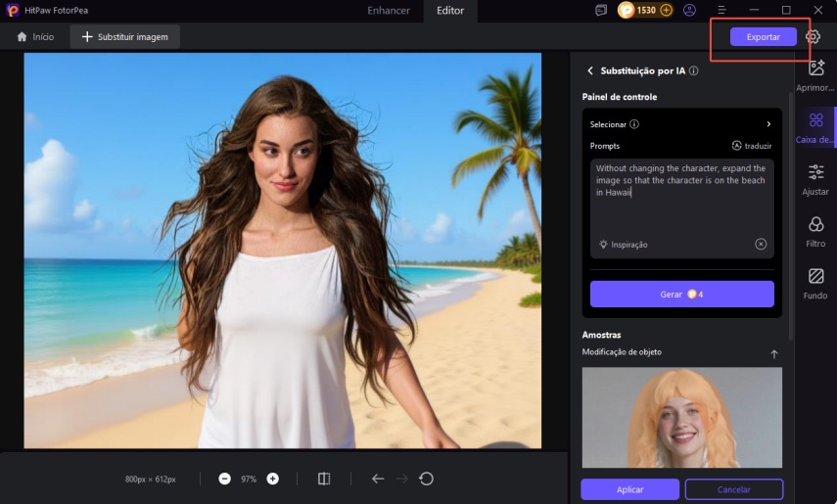Open the user account profile icon
Viewport: 837px width, 504px height.
point(690,10)
